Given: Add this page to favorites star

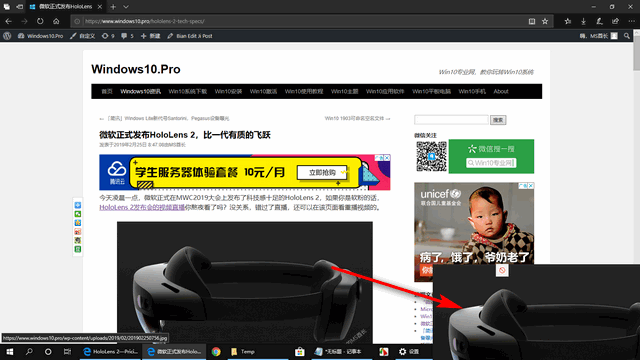Looking at the screenshot, I should point(545,21).
